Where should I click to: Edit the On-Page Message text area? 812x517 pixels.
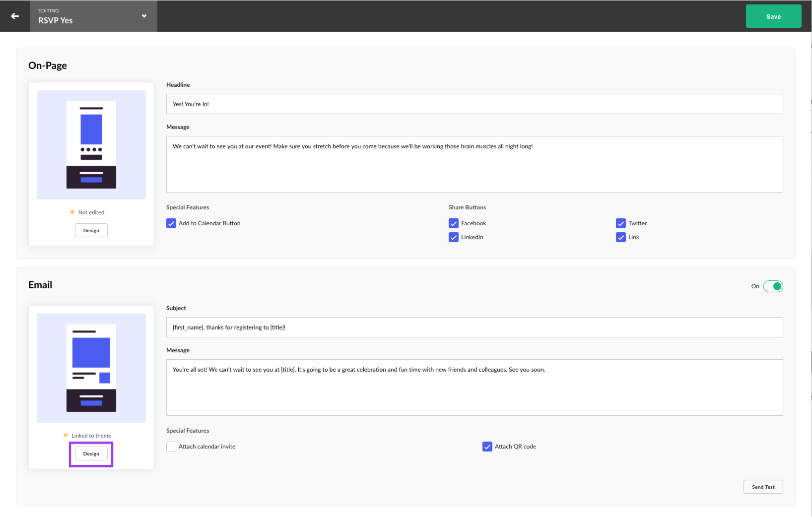click(x=474, y=164)
